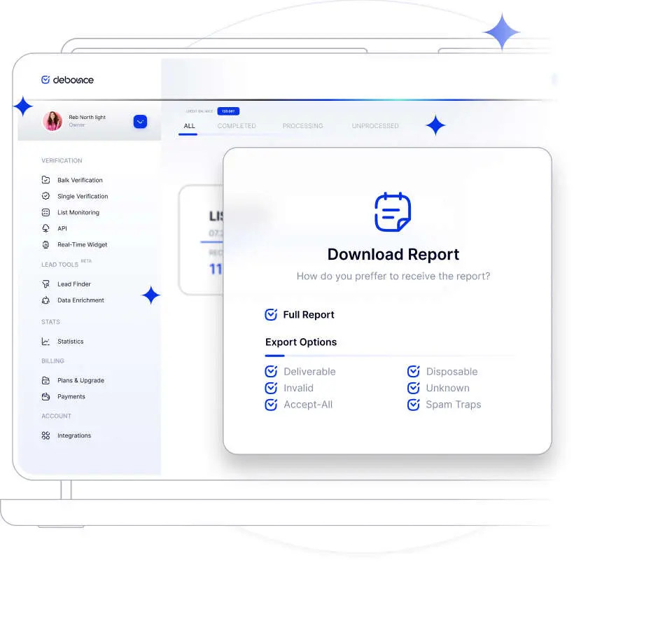Viewport: 672px width, 621px height.
Task: Click the Single Verification check icon
Action: click(46, 196)
